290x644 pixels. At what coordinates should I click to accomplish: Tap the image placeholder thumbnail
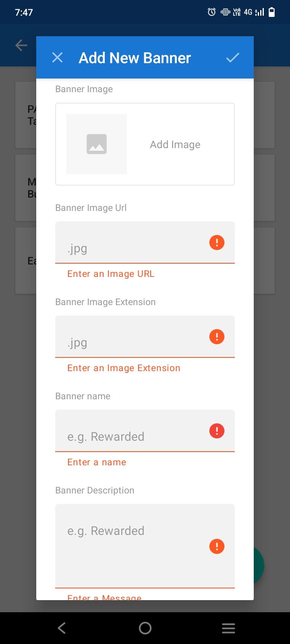click(97, 144)
